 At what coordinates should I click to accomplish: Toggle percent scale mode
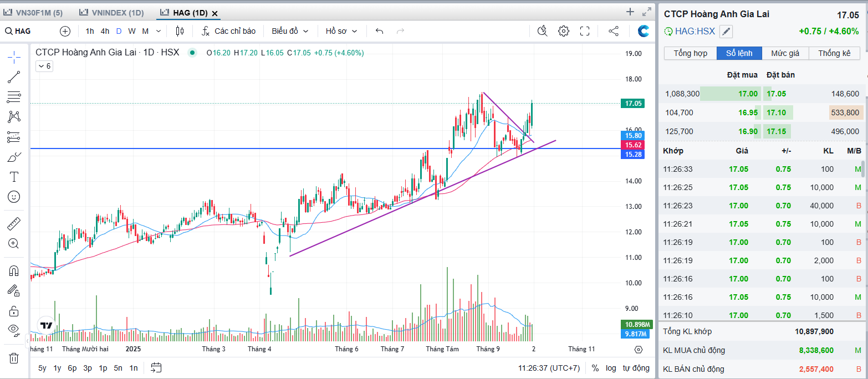(595, 368)
